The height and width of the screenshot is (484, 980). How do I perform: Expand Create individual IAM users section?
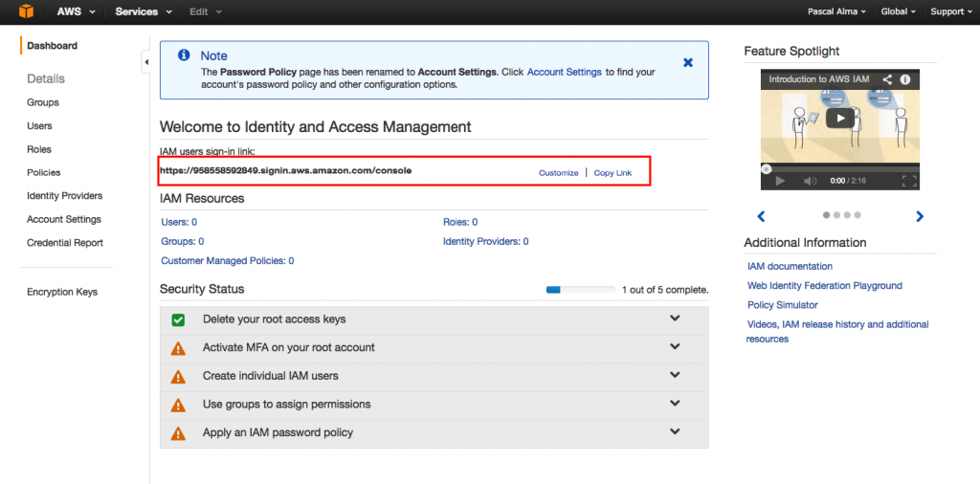(x=675, y=375)
